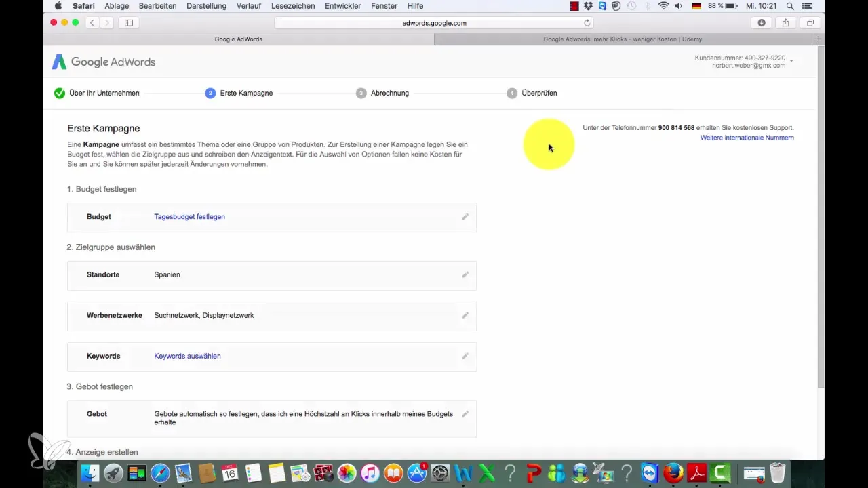Open the Hilfe menu

(415, 6)
